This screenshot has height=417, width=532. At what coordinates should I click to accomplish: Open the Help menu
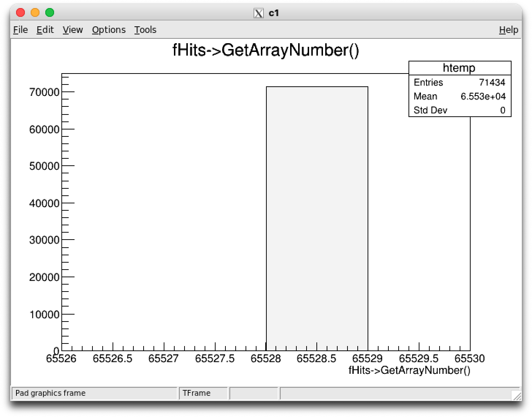coord(508,30)
